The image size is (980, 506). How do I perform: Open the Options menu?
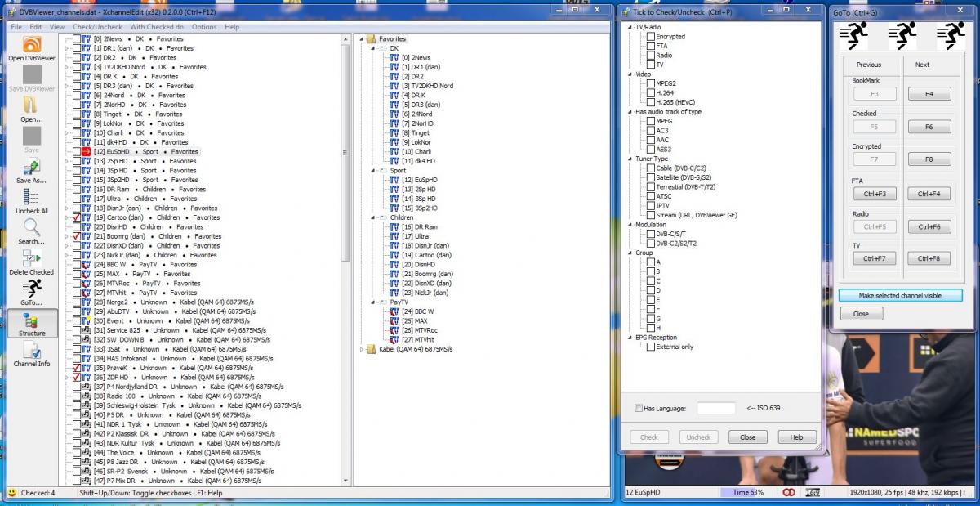(x=204, y=27)
